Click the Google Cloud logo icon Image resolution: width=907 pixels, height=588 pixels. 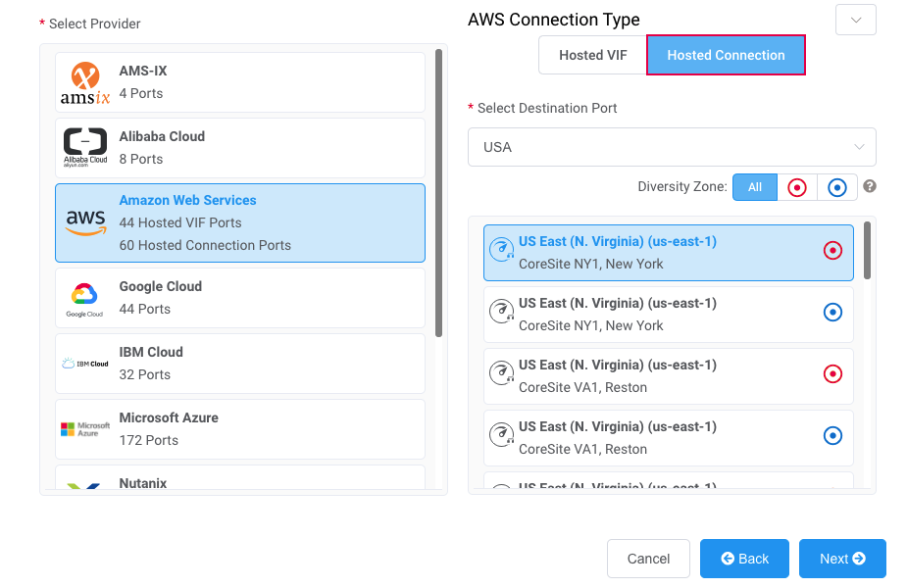[84, 300]
